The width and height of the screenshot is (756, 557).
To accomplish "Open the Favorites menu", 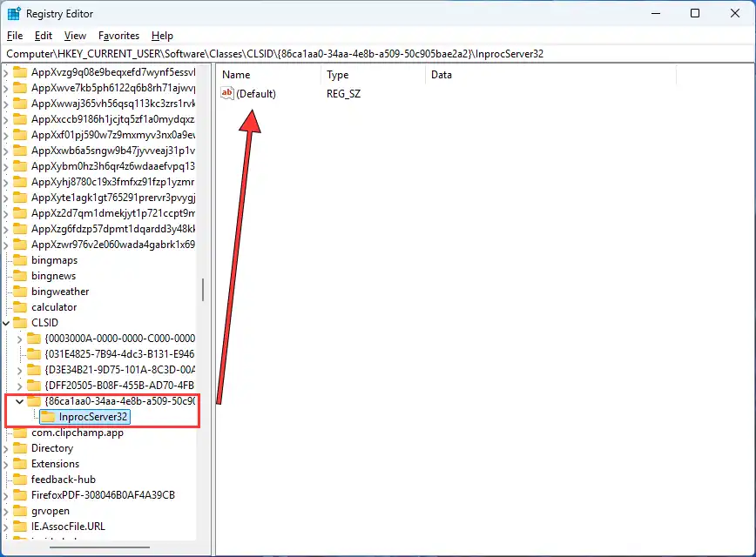I will 118,36.
